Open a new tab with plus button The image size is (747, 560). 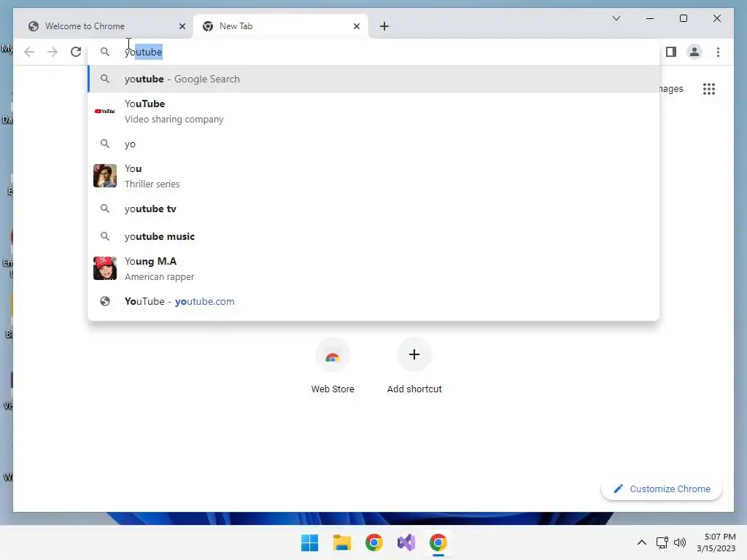coord(384,26)
